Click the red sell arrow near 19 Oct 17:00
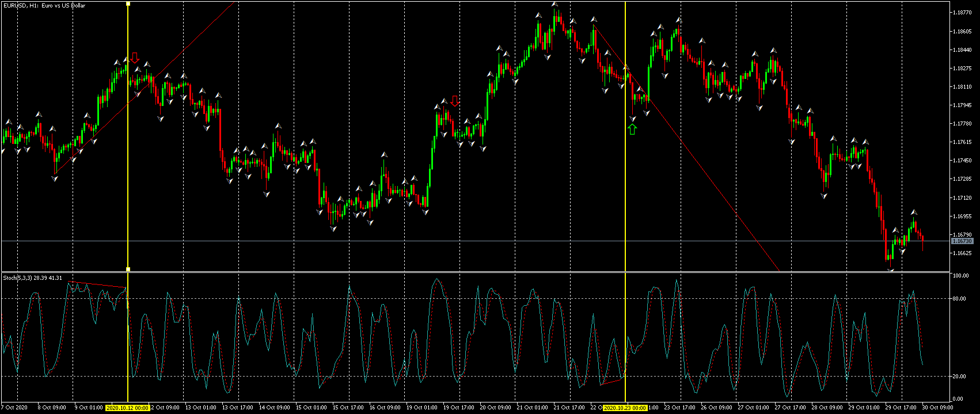Viewport: 980px width, 414px height. tap(455, 101)
